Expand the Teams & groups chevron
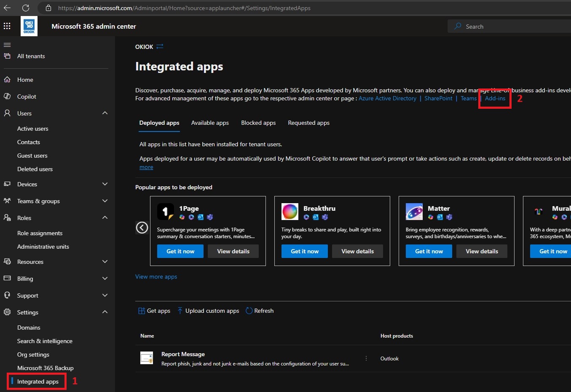The image size is (571, 392). click(x=105, y=201)
